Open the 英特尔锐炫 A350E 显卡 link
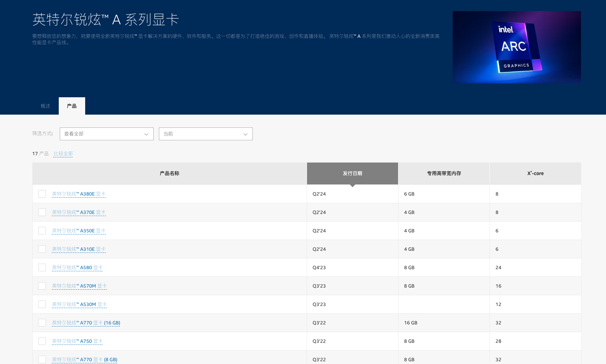Viewport: 606px width, 364px height. tap(79, 231)
